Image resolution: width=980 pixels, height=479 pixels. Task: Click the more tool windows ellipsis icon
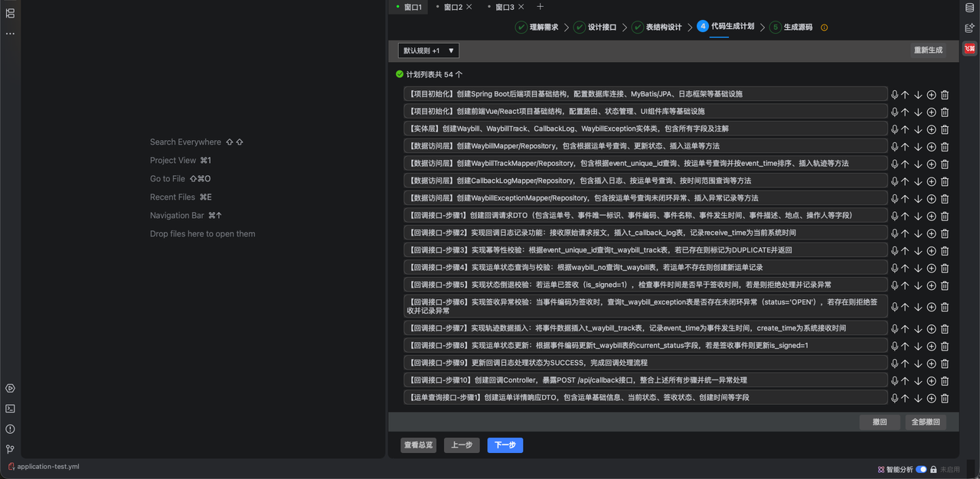(x=10, y=34)
